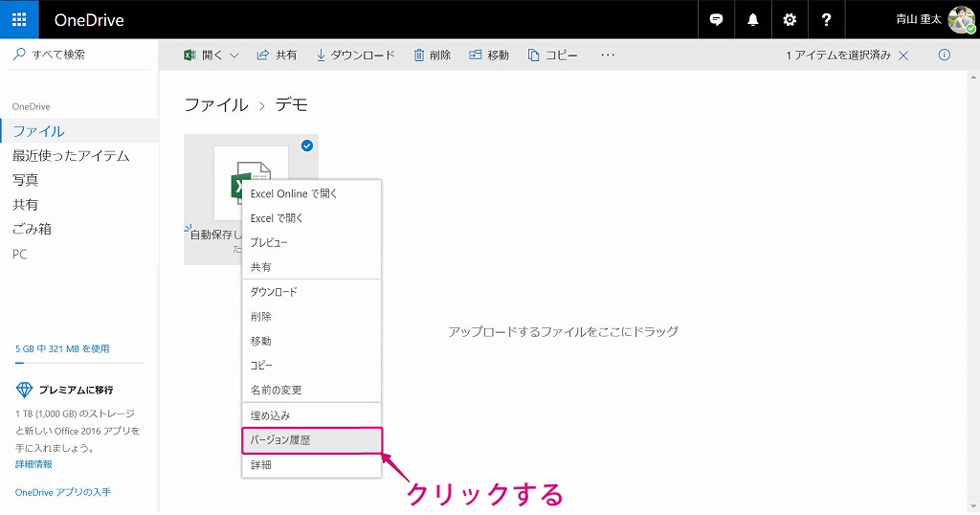Screen dimensions: 980x515
Task: Uncheck the selected file's checkmark circle
Action: point(307,146)
